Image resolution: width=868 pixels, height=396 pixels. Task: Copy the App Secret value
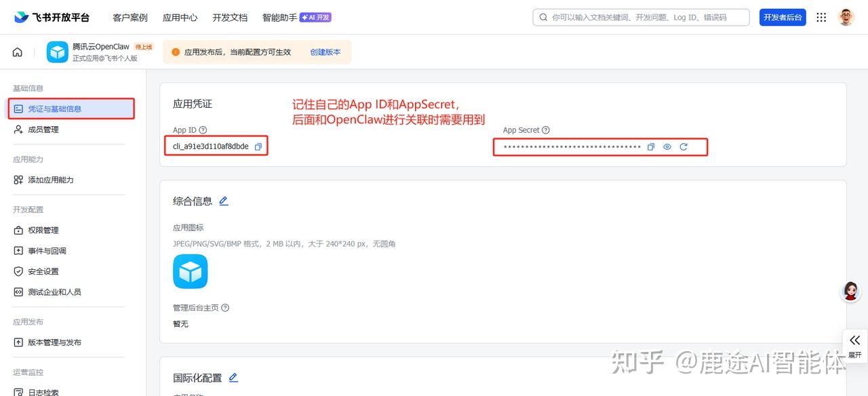651,146
